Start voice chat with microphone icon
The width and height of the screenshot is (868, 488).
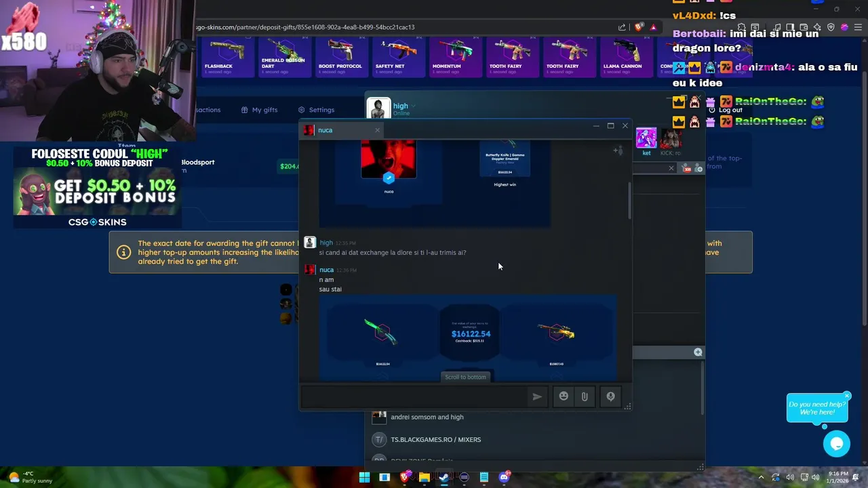(x=610, y=396)
